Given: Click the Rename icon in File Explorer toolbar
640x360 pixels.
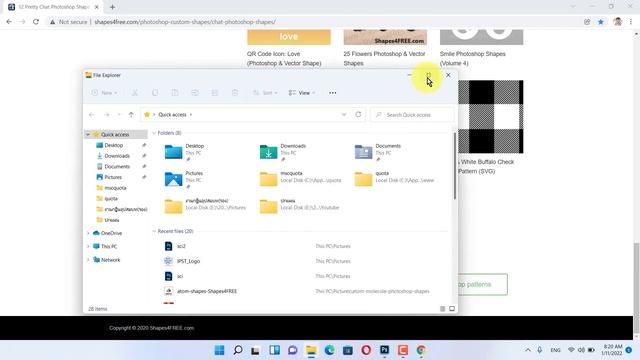Looking at the screenshot, I should (x=195, y=93).
